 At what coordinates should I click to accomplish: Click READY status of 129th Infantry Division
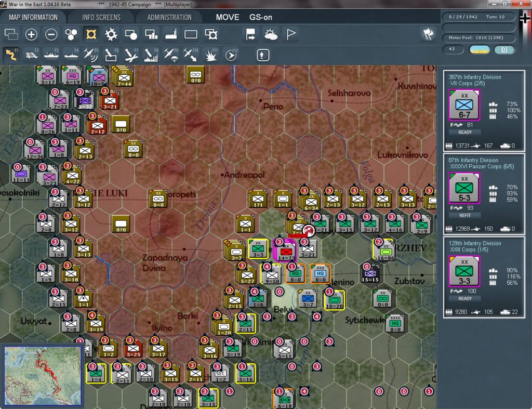(465, 299)
